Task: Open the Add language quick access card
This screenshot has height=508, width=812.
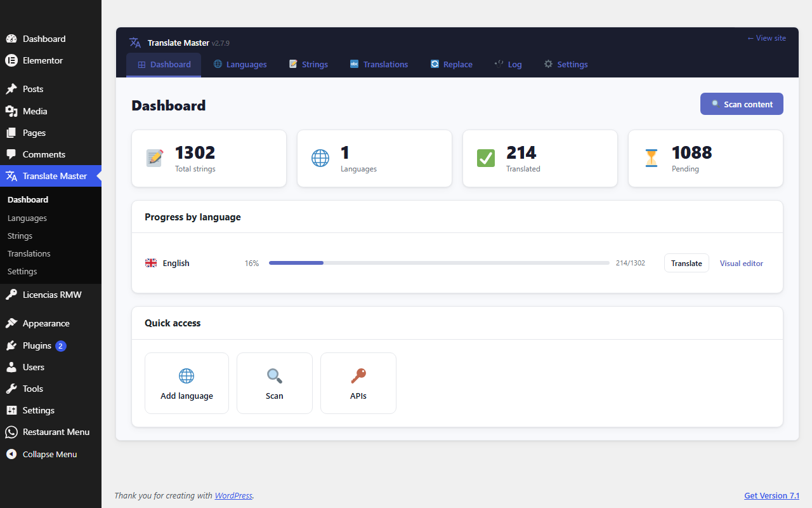Action: click(187, 384)
